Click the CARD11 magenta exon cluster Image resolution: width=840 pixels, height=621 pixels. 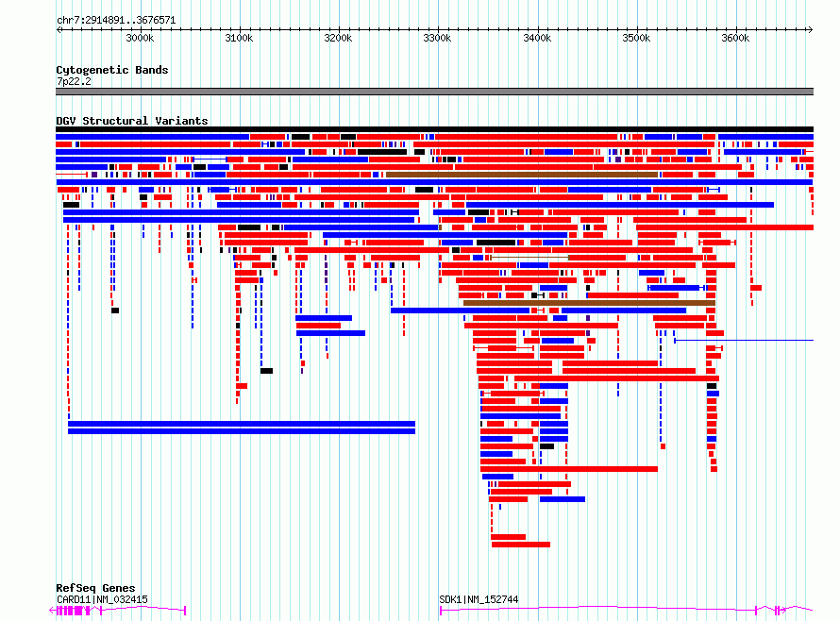click(74, 611)
